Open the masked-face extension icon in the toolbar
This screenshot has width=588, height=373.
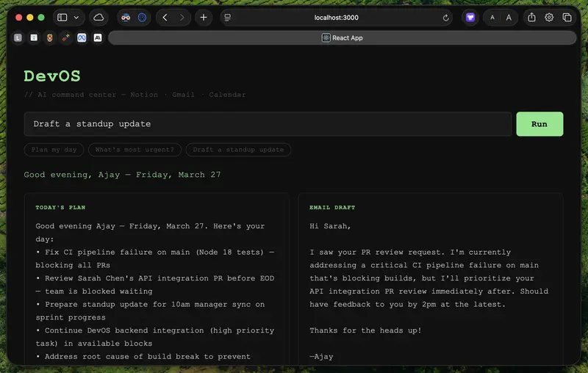pos(126,18)
